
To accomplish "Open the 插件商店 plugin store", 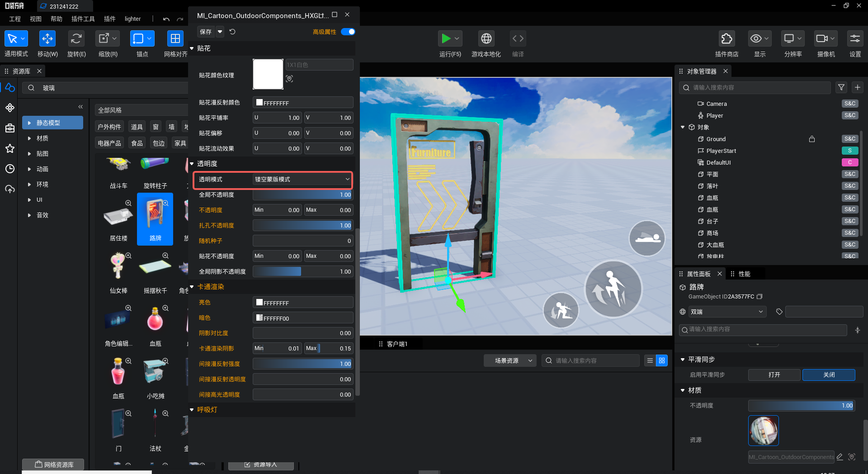I will click(726, 39).
